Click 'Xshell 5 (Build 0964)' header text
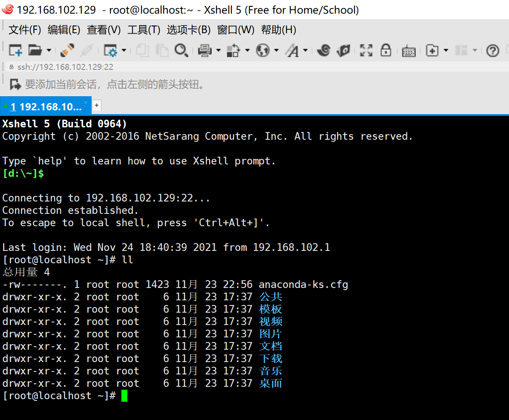 65,124
